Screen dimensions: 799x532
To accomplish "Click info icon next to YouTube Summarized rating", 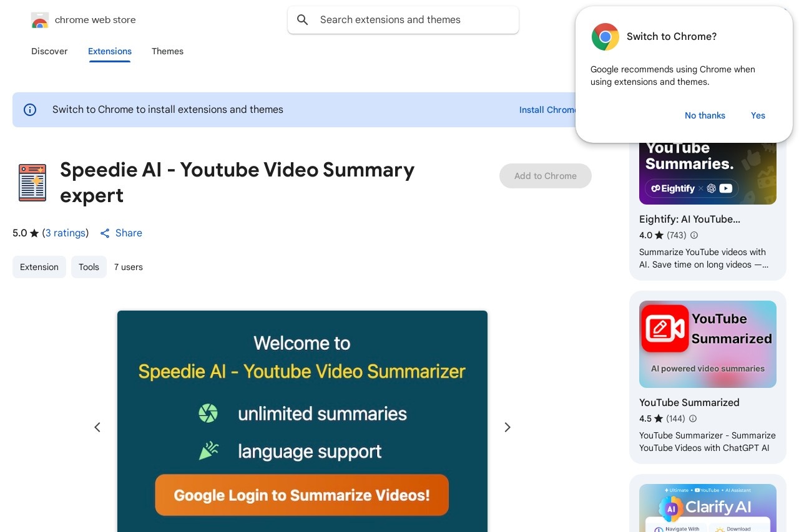I will click(693, 418).
